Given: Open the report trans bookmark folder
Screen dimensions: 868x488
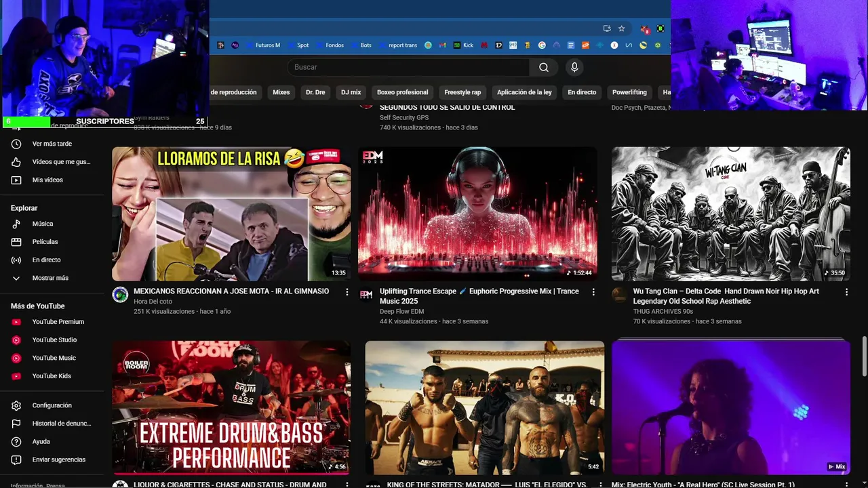Looking at the screenshot, I should click(398, 45).
